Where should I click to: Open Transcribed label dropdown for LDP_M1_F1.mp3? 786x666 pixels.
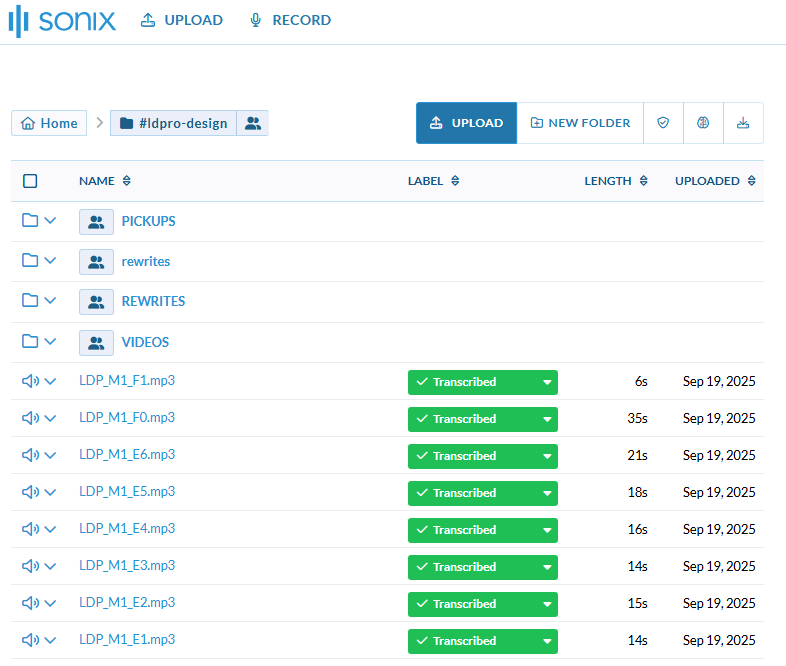483,382
